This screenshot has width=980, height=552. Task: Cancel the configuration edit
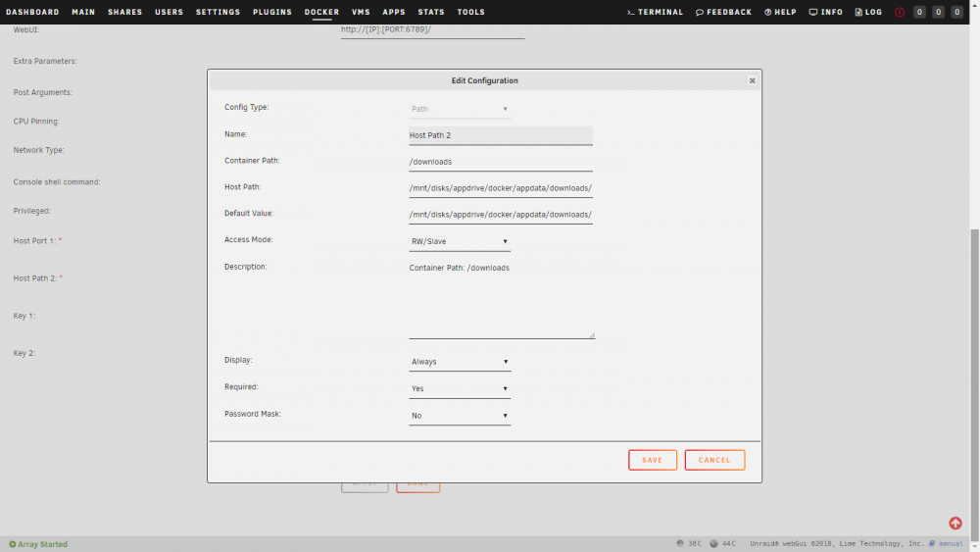point(714,460)
